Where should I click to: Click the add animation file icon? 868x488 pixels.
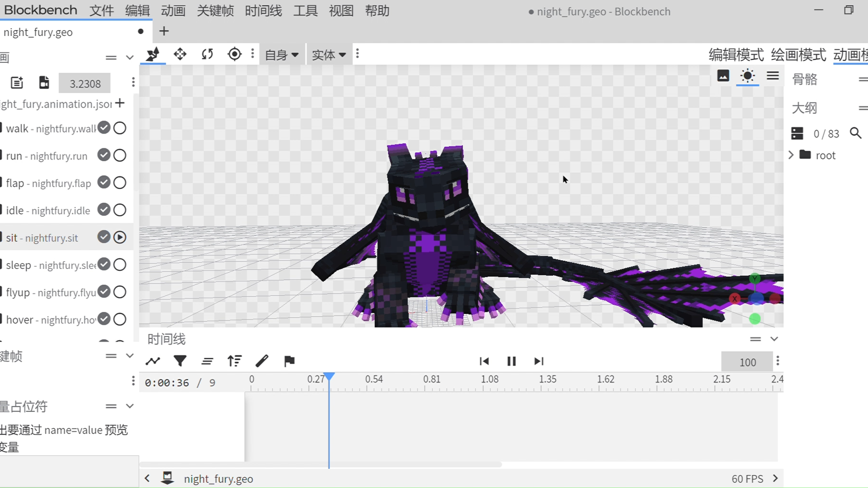(17, 83)
